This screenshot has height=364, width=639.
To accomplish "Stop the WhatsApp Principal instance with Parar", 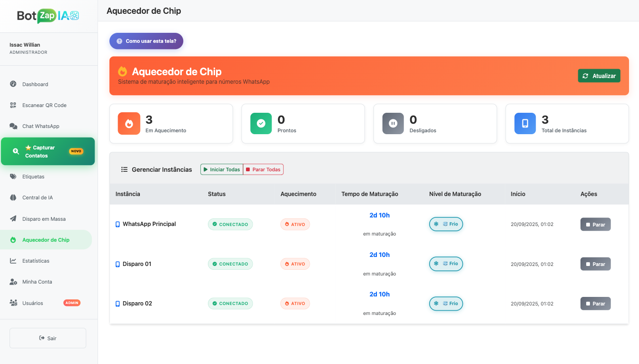I will pos(595,224).
